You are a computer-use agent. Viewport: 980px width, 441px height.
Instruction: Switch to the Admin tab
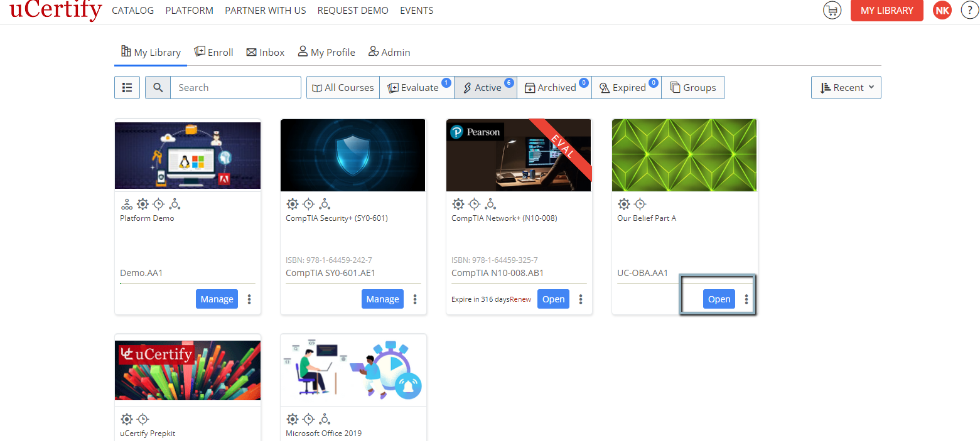point(389,52)
